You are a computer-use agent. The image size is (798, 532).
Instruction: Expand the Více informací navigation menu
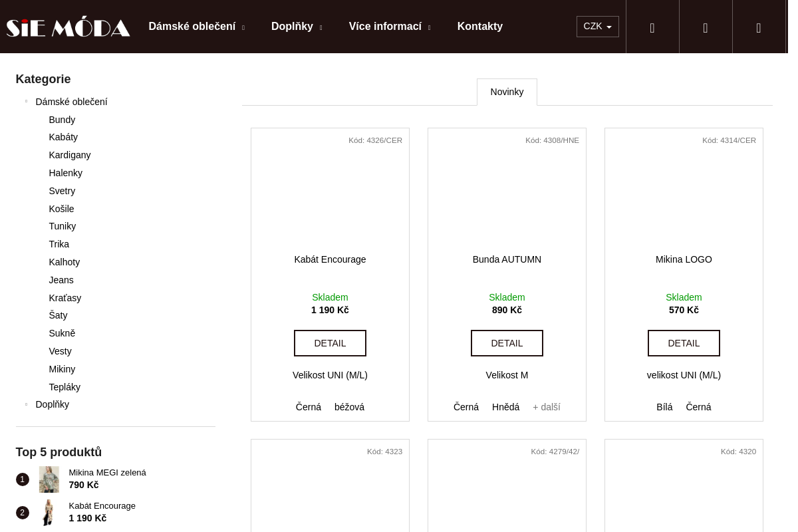(389, 27)
